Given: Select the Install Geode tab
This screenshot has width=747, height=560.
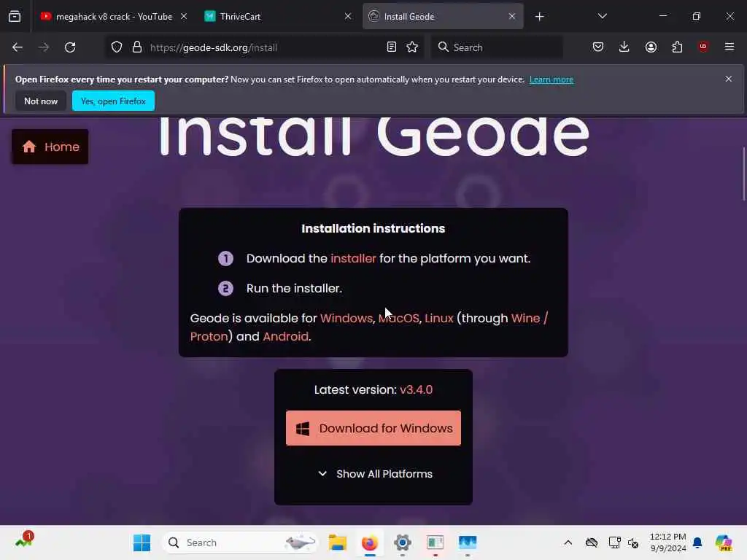Looking at the screenshot, I should pyautogui.click(x=443, y=16).
